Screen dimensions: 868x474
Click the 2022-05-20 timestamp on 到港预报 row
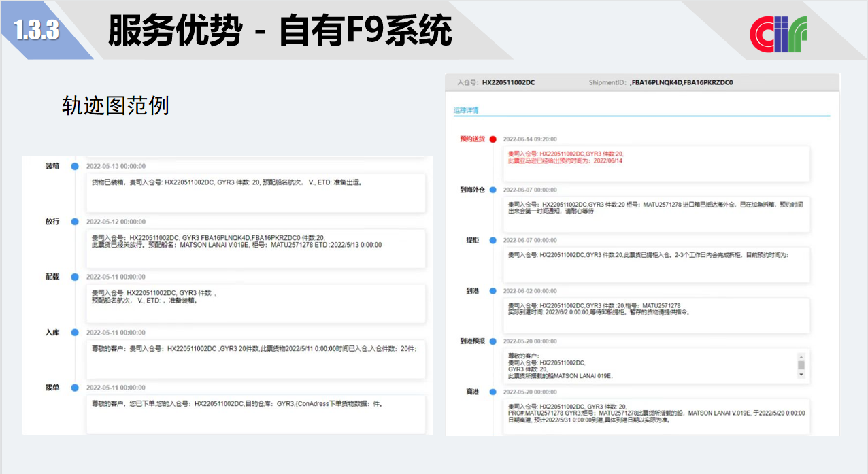pos(530,341)
